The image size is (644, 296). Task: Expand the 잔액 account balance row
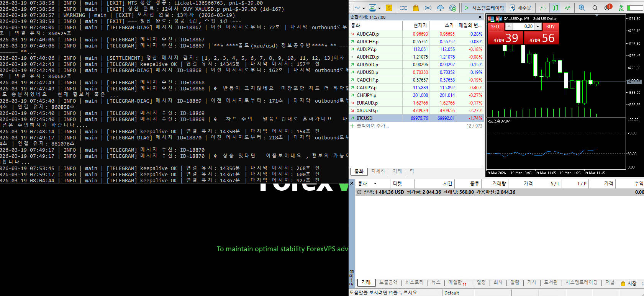[x=359, y=192]
